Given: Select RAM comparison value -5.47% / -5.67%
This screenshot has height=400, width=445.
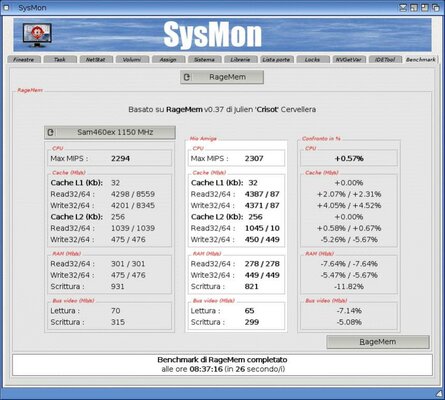Looking at the screenshot, I should pos(349,275).
